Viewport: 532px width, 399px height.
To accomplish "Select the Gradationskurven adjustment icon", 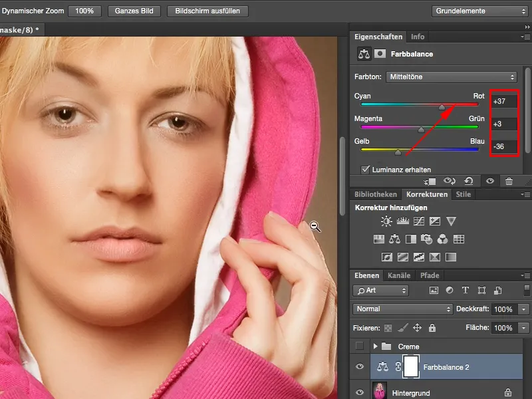I will (x=418, y=221).
